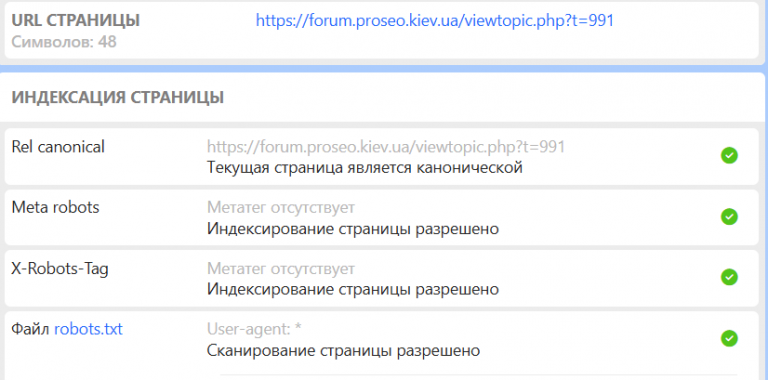Click the green checkmark for Rel canonical

pos(729,156)
